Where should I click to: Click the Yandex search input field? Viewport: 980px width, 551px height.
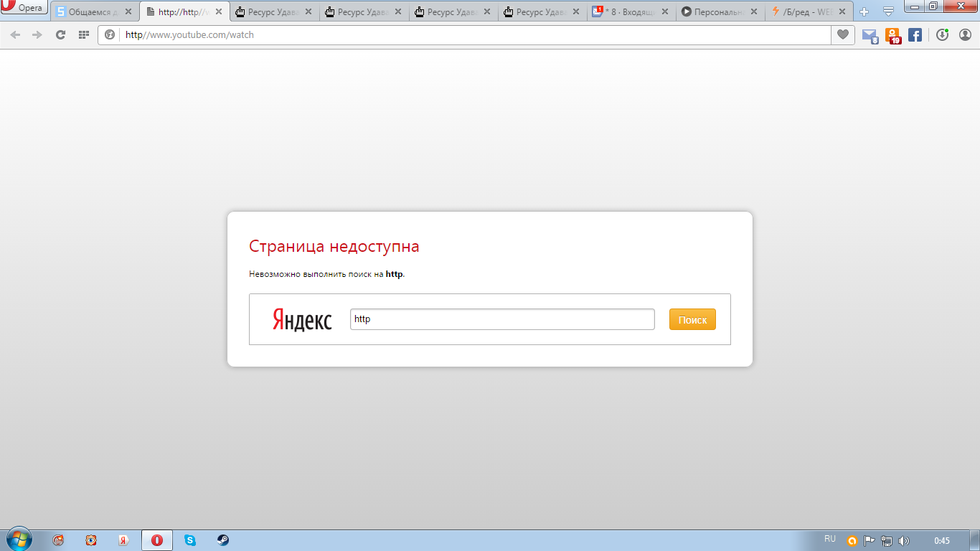click(x=502, y=319)
